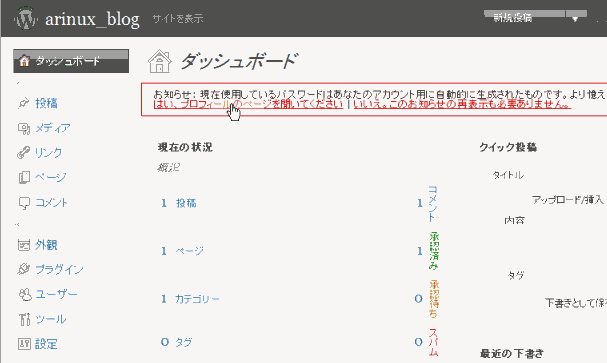The image size is (607, 363).
Task: Click the settings icon for 設定
Action: pyautogui.click(x=24, y=344)
